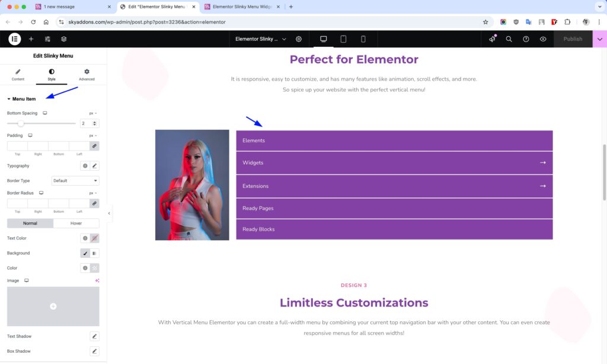Viewport: 607px width, 364px height.
Task: Edit Typography with the pencil icon
Action: click(94, 166)
